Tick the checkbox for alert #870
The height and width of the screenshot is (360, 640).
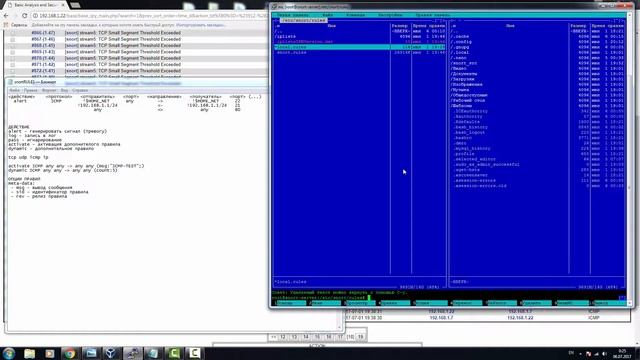(x=13, y=58)
